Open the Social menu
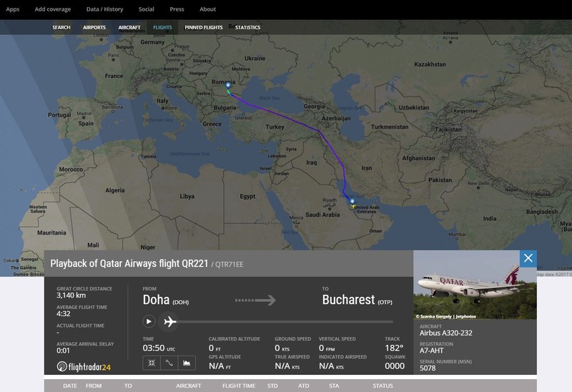 coord(147,9)
